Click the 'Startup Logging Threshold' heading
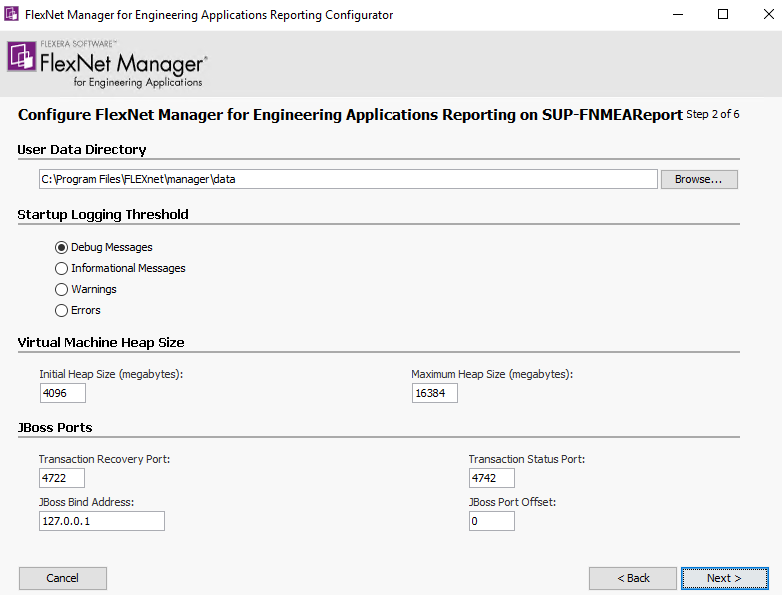Image resolution: width=782 pixels, height=595 pixels. tap(103, 214)
